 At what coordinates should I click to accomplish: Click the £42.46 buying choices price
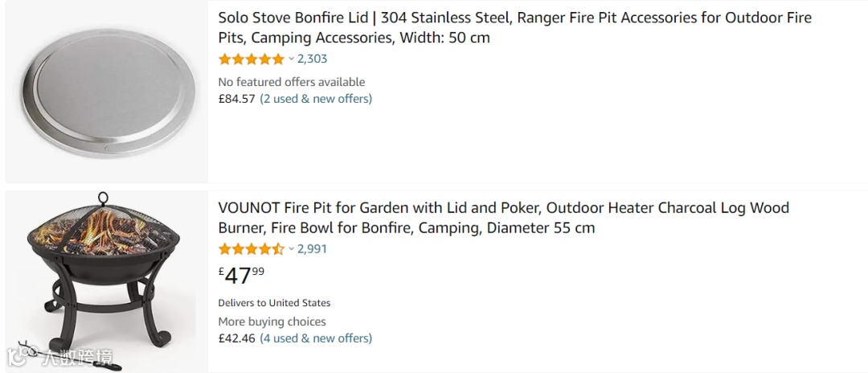[x=236, y=338]
